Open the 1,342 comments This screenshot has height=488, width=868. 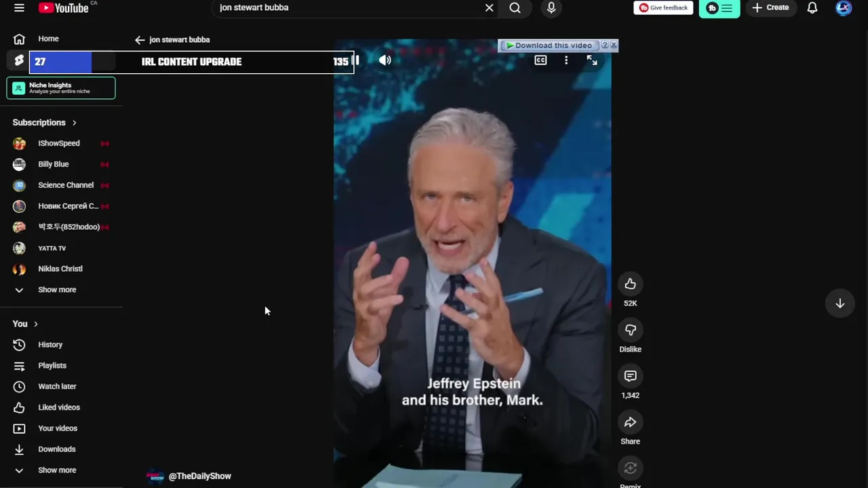631,376
